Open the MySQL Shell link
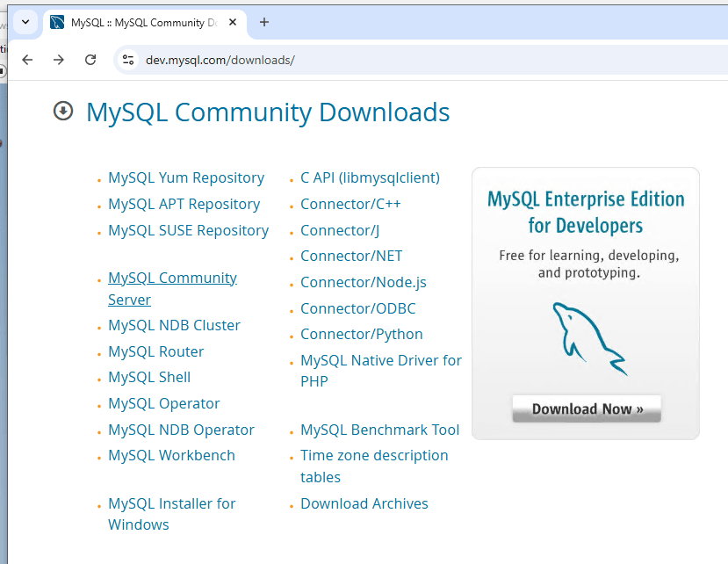Viewport: 728px width, 564px height. point(149,377)
